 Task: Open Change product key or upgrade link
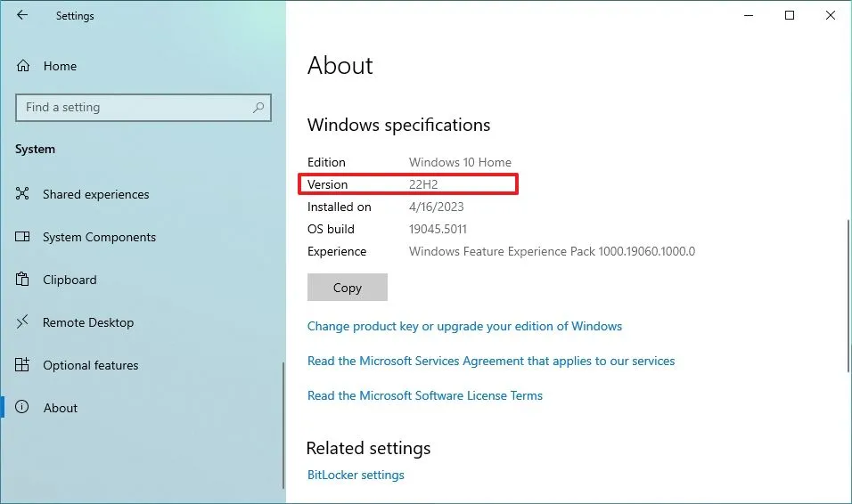click(x=464, y=326)
